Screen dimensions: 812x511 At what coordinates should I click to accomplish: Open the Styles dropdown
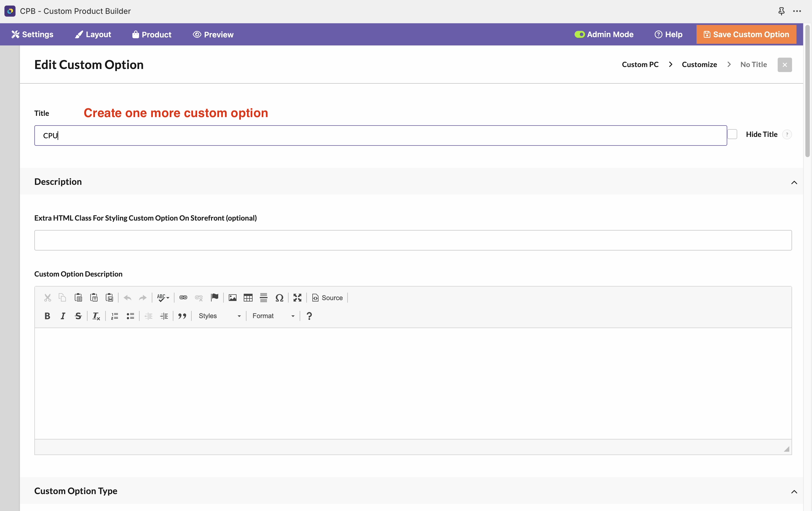click(x=220, y=316)
